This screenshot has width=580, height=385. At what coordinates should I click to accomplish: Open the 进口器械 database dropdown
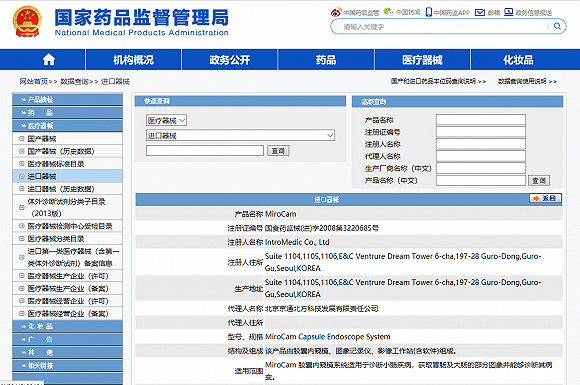[240, 135]
